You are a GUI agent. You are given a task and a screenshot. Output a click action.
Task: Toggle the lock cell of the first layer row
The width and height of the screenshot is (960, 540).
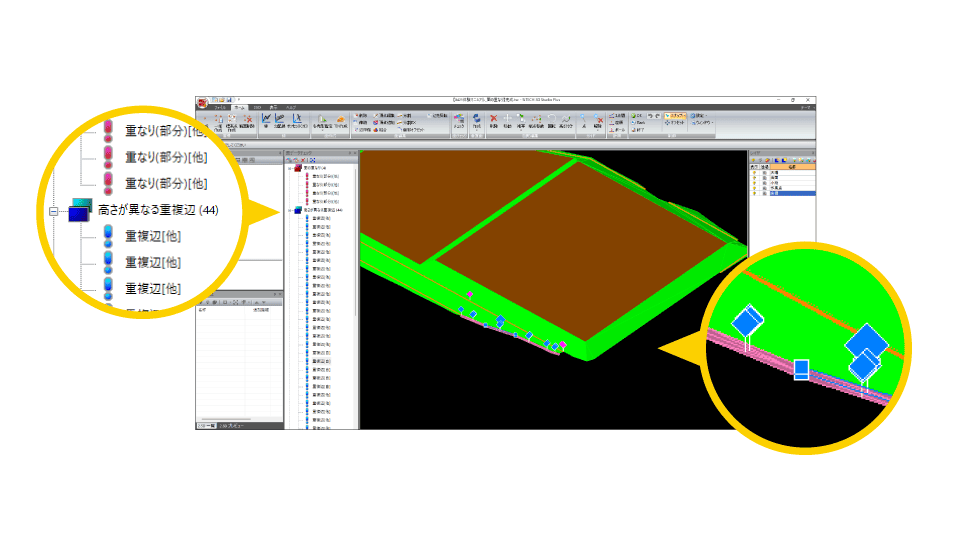click(765, 173)
